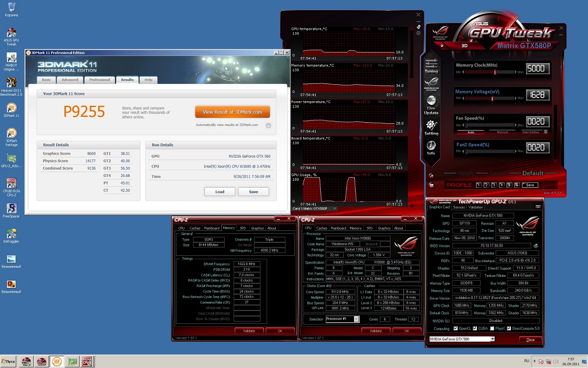Click the GPU-Z taskbar button
The width and height of the screenshot is (588, 368).
pos(72,362)
